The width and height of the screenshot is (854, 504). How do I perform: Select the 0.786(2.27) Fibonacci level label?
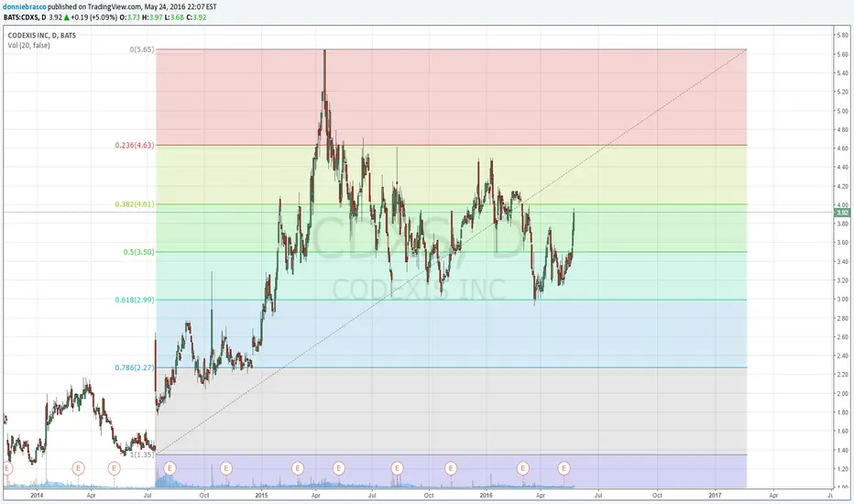click(x=135, y=367)
